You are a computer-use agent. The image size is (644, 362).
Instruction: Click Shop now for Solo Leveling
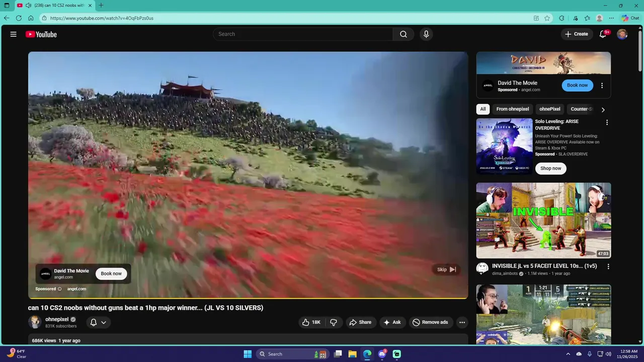tap(550, 168)
